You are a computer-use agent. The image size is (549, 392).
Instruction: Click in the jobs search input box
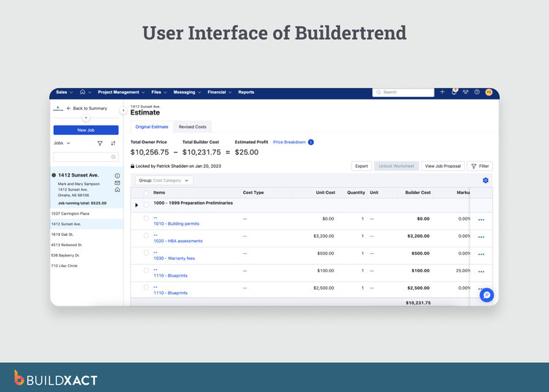pos(86,157)
